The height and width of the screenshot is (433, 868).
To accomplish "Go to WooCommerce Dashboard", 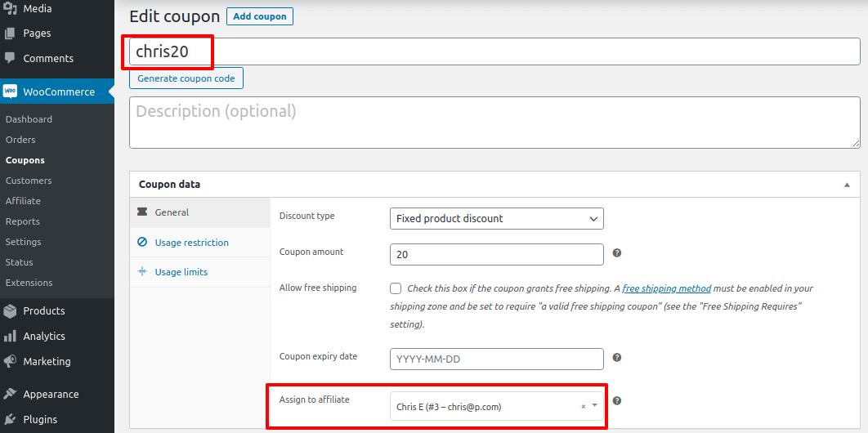I will coord(29,119).
